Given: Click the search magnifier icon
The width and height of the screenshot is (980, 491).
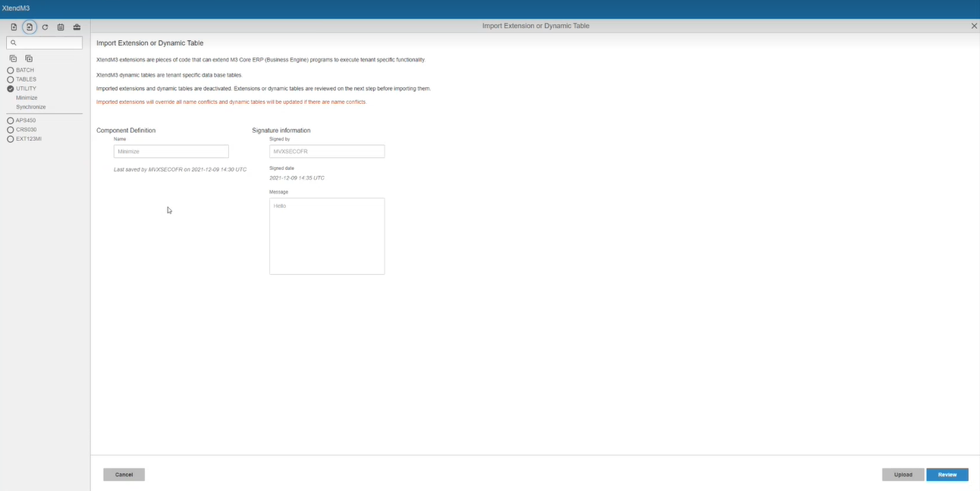Looking at the screenshot, I should coord(13,42).
